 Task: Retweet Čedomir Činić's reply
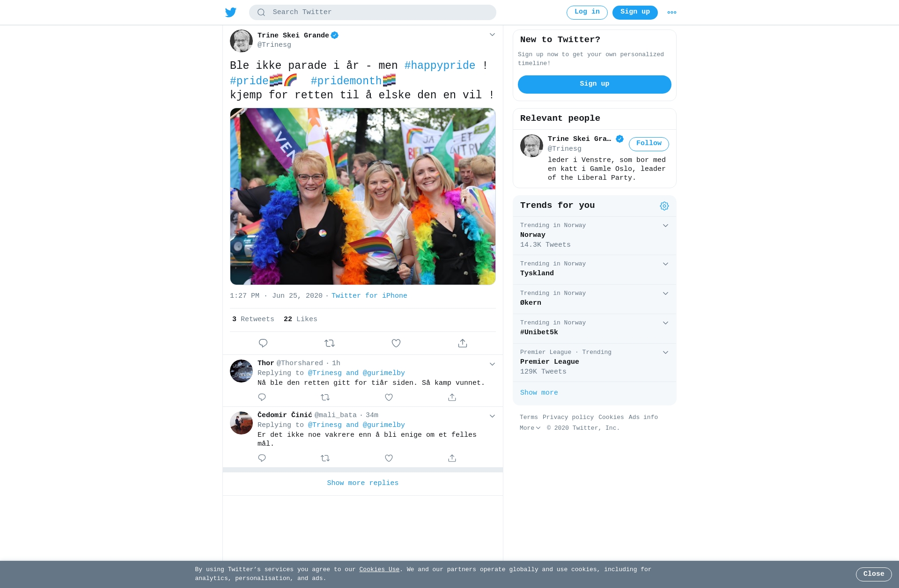click(x=325, y=458)
